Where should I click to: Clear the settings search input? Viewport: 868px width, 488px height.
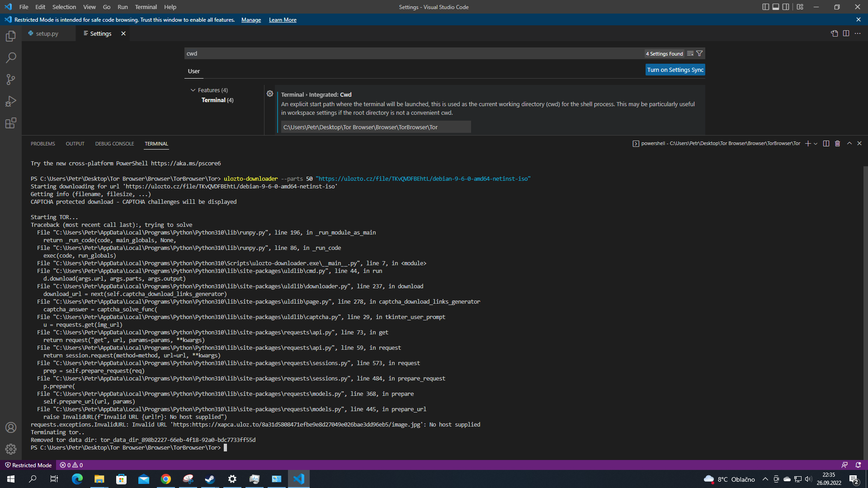[690, 53]
